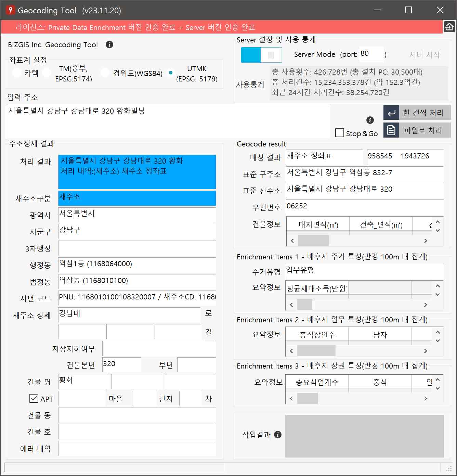Click the 남자 column header
The width and height of the screenshot is (457, 476).
tap(380, 335)
